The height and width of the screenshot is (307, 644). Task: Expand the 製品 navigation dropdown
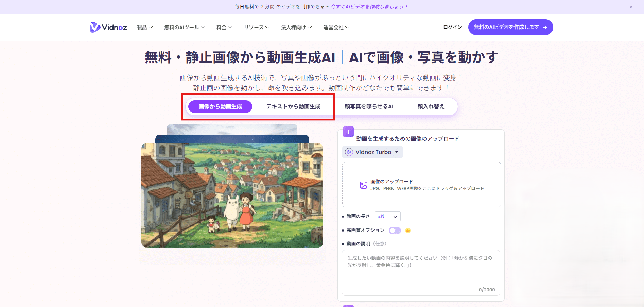click(x=144, y=27)
